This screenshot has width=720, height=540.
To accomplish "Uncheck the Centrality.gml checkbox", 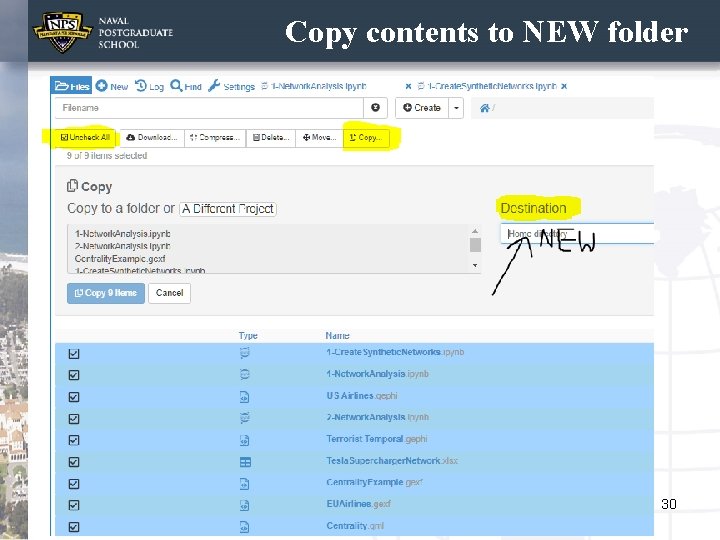I will point(74,527).
